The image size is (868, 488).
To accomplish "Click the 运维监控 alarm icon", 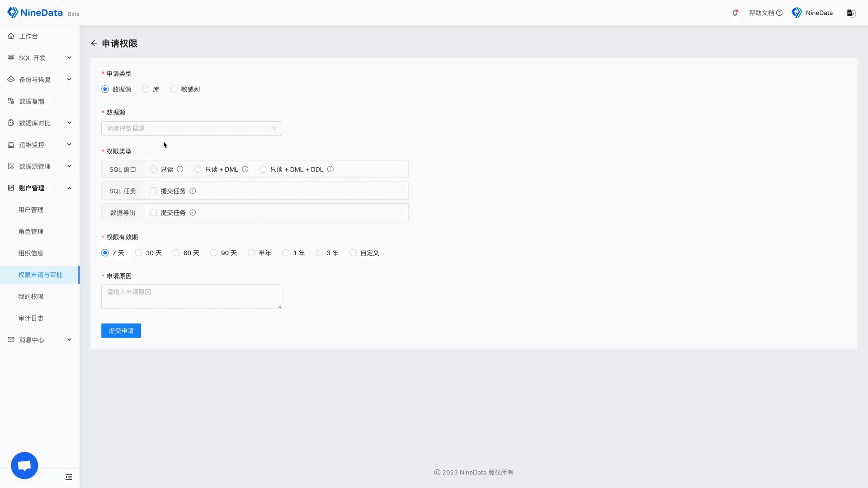I will (x=11, y=145).
